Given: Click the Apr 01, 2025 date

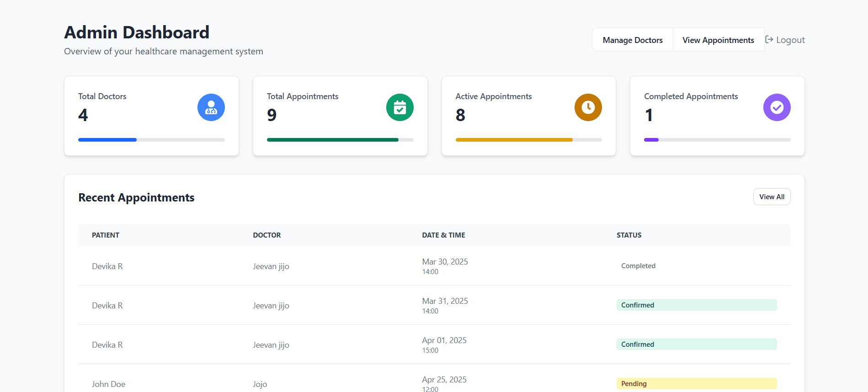Looking at the screenshot, I should coord(444,340).
